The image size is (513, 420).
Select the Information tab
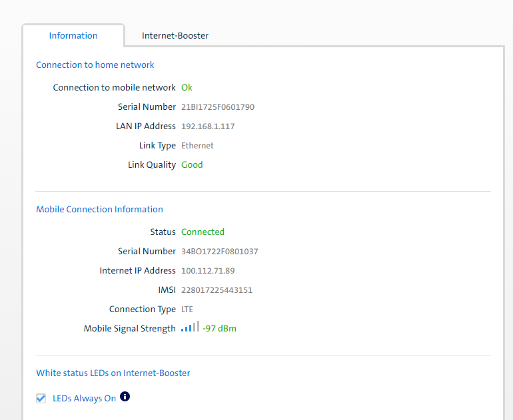coord(73,36)
